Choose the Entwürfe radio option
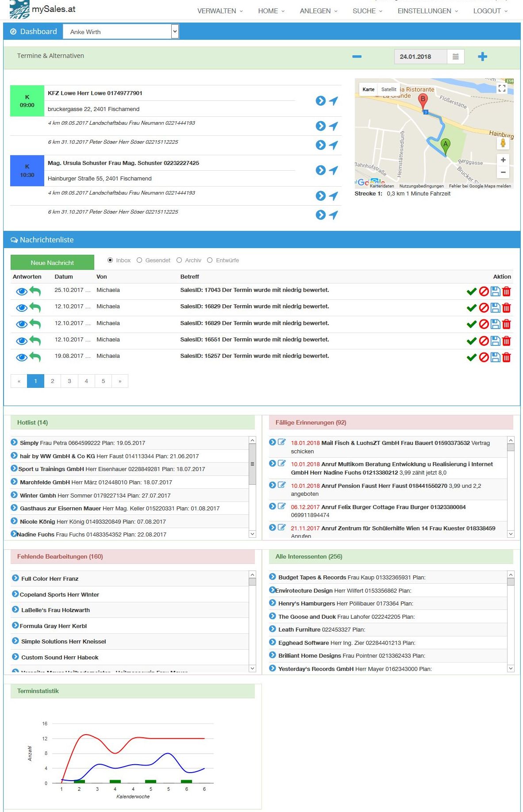523x812 pixels. pos(210,260)
